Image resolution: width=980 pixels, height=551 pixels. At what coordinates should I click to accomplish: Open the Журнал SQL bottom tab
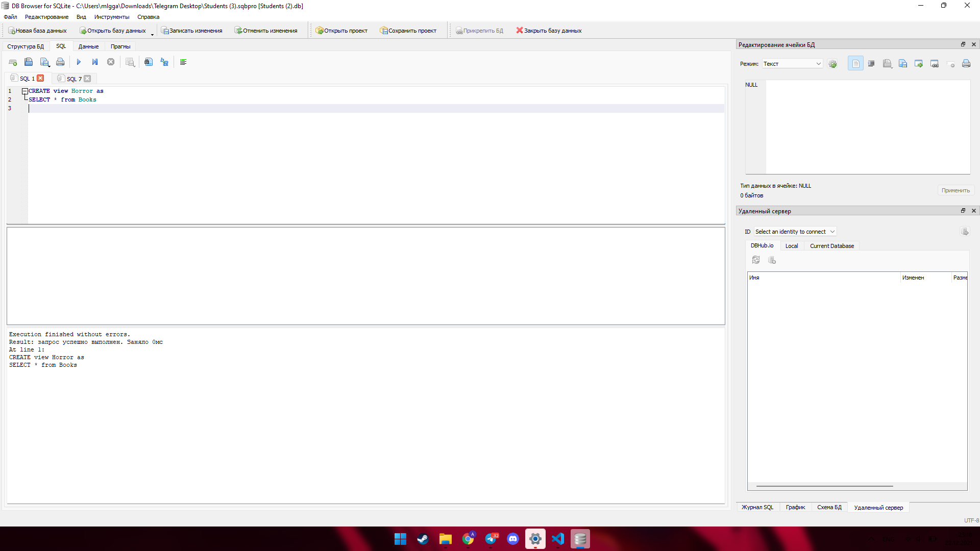757,507
